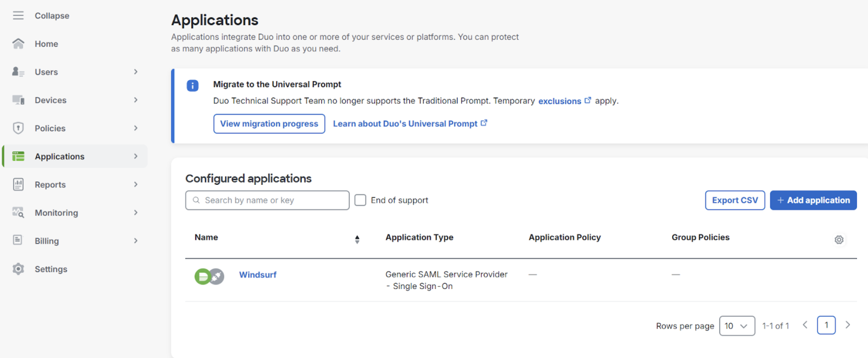
Task: Open the Rows per page dropdown
Action: click(x=737, y=326)
